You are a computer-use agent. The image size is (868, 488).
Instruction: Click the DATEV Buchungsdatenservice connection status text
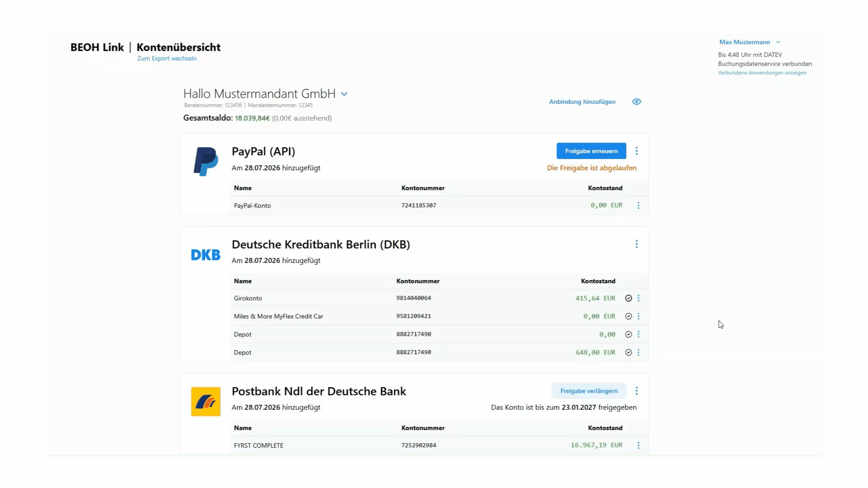coord(765,59)
